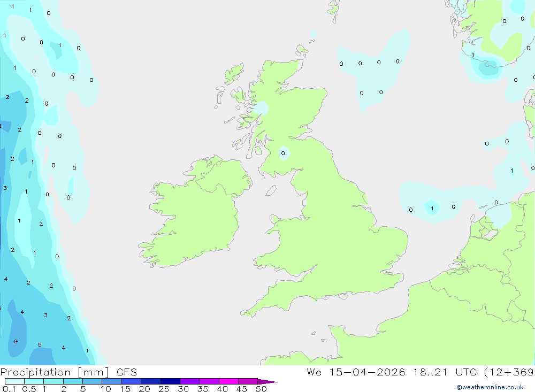Click the '1' value in the North Sea patch
Viewport: 535px width, 392px height.
432,209
